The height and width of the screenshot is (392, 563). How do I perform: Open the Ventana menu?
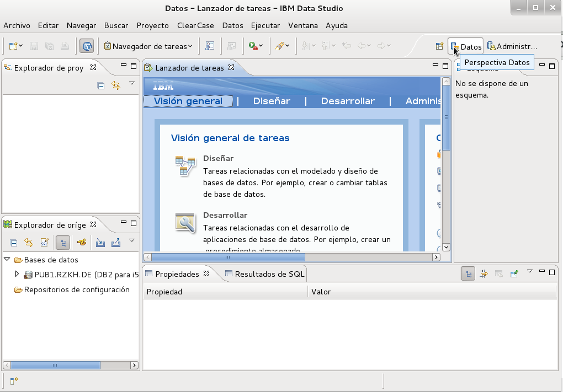coord(302,25)
